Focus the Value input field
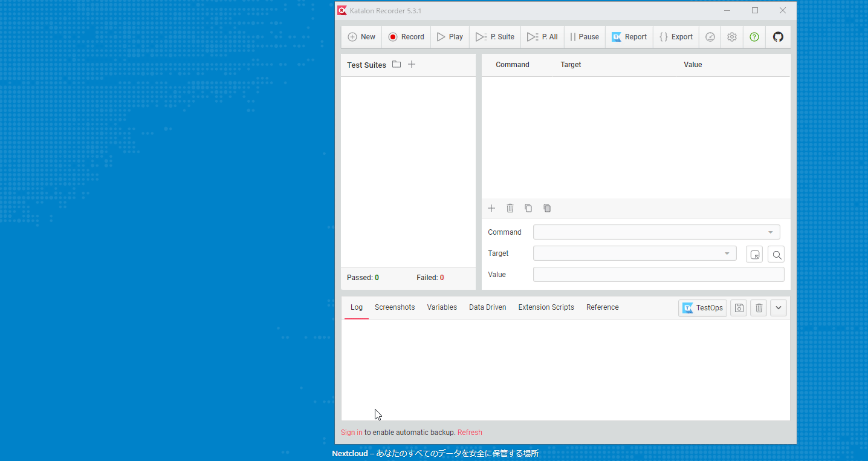868x461 pixels. (x=659, y=275)
